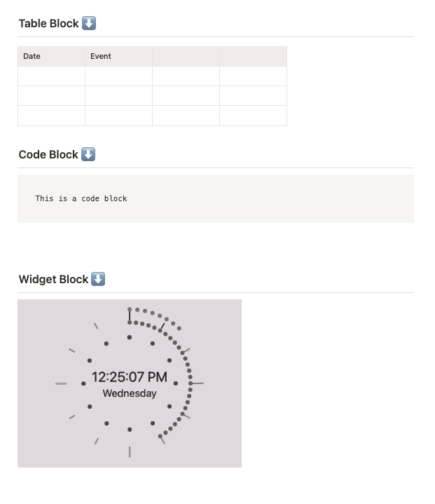Click the "Widget Block" heading text
Screen dimensions: 435x504
53,279
